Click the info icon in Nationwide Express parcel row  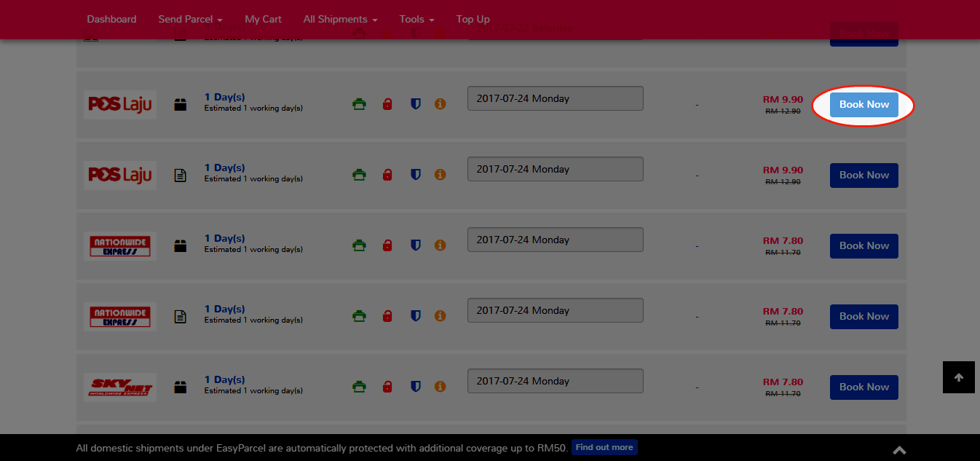[440, 245]
